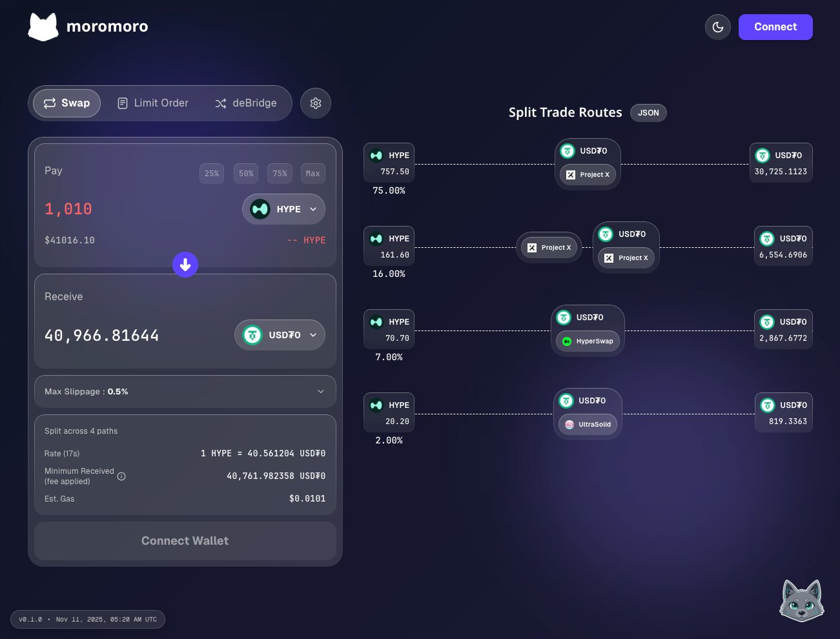This screenshot has width=840, height=639.
Task: Select the 25% amount preset
Action: click(x=212, y=174)
